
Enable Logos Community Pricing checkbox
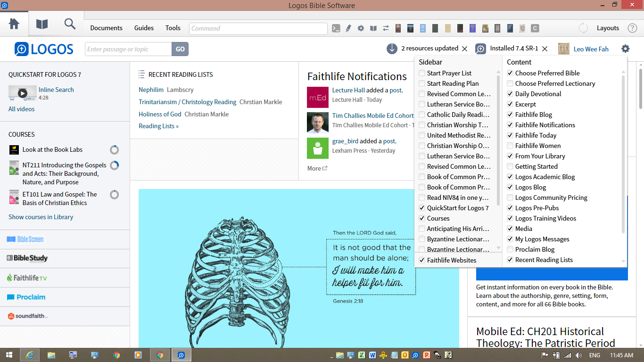[510, 197]
